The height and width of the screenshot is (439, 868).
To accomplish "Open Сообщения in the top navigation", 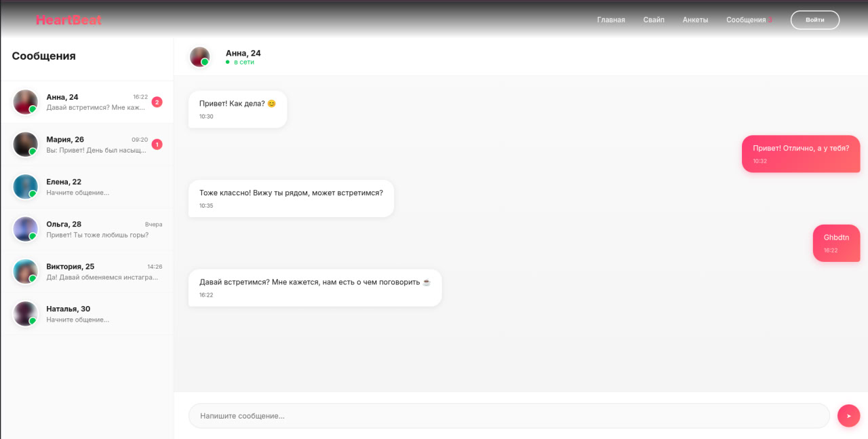I will tap(746, 20).
